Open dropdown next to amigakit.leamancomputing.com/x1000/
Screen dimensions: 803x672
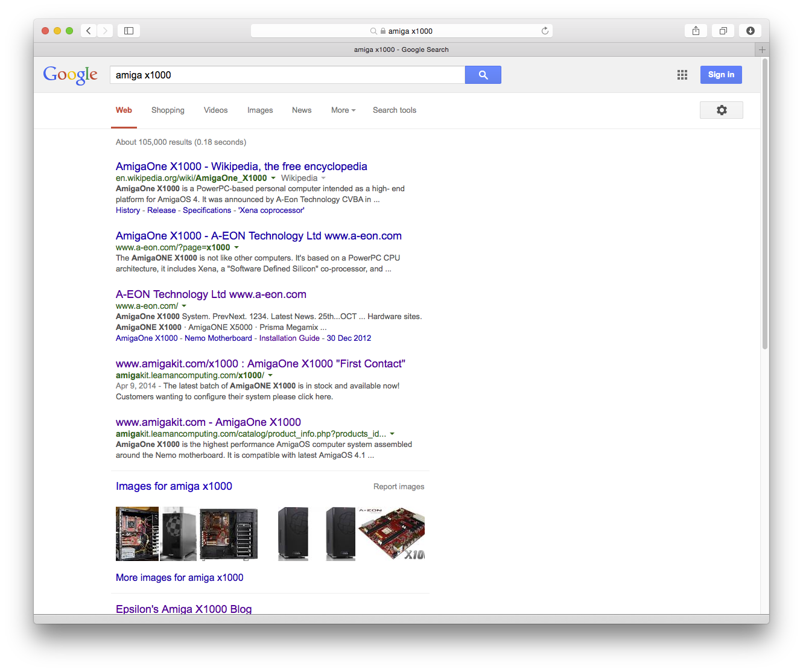click(270, 375)
